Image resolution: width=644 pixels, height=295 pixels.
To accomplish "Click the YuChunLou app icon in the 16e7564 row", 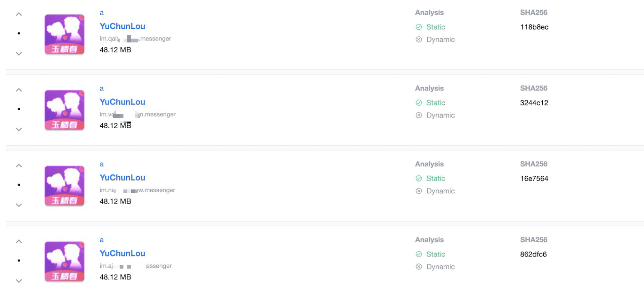I will tap(65, 186).
